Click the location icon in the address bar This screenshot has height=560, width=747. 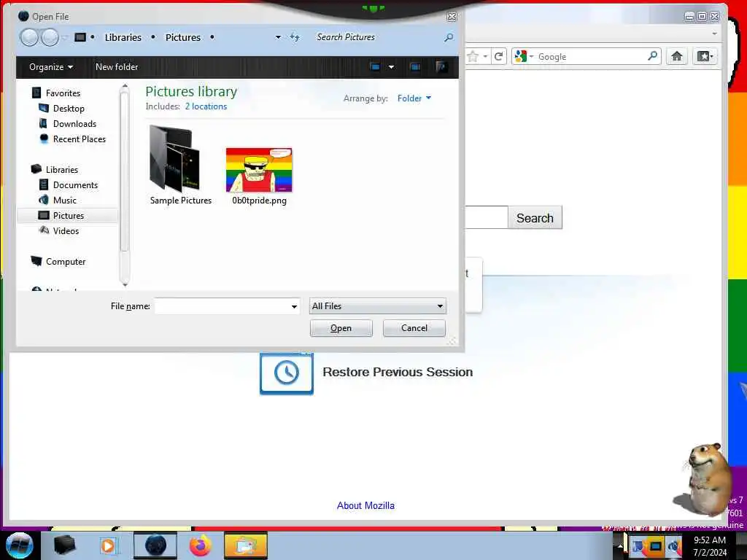(x=80, y=37)
